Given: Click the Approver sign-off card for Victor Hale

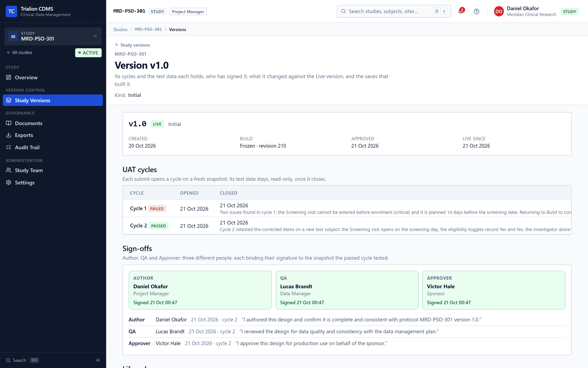Looking at the screenshot, I should coord(494,290).
